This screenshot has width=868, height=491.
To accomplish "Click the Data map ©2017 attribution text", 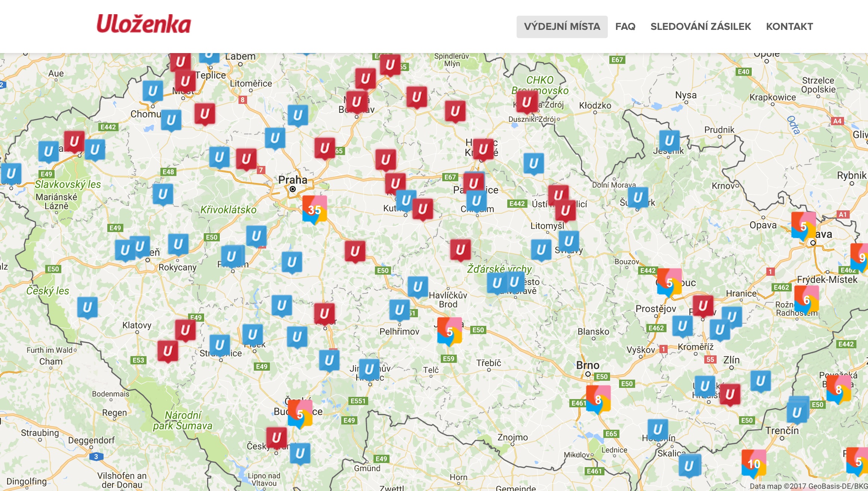I will [x=809, y=486].
